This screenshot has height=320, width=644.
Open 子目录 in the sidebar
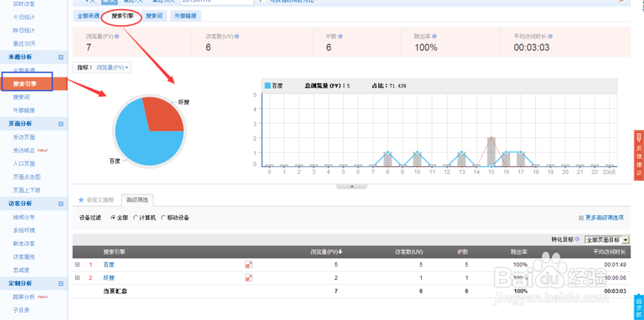(x=21, y=310)
